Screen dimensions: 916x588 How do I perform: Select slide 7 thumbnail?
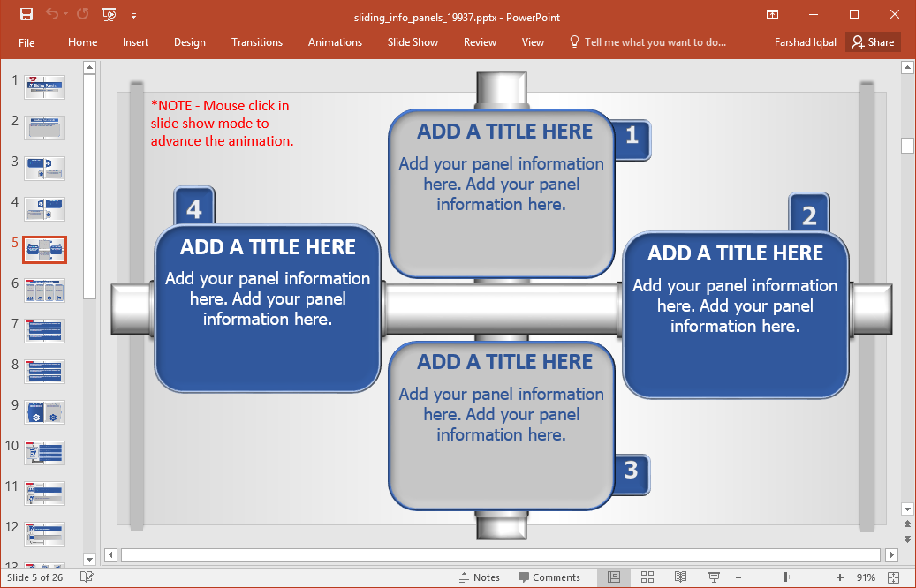click(44, 330)
